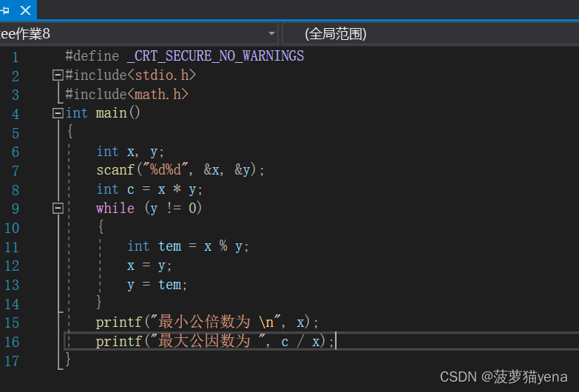Open the project dropdown showing 作業8
Screen dimensions: 579x392
pyautogui.click(x=139, y=33)
